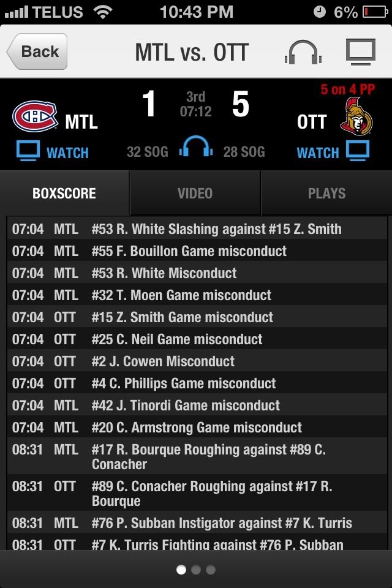Tap the P. Subban Instigator penalty row
Screen dimensions: 392x588
point(197,522)
